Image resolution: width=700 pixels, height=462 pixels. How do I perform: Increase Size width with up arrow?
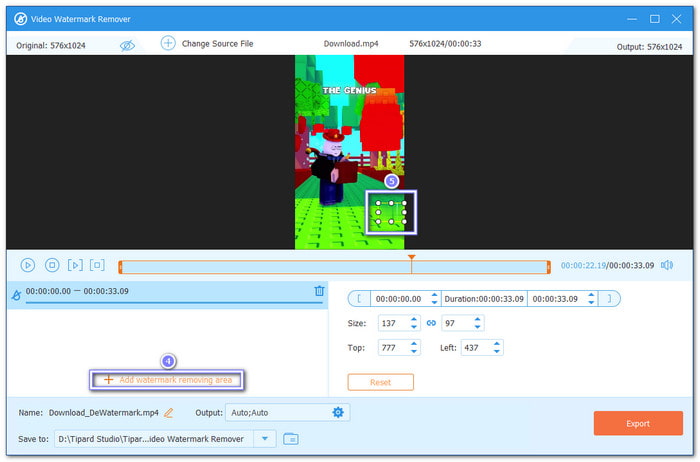click(414, 320)
